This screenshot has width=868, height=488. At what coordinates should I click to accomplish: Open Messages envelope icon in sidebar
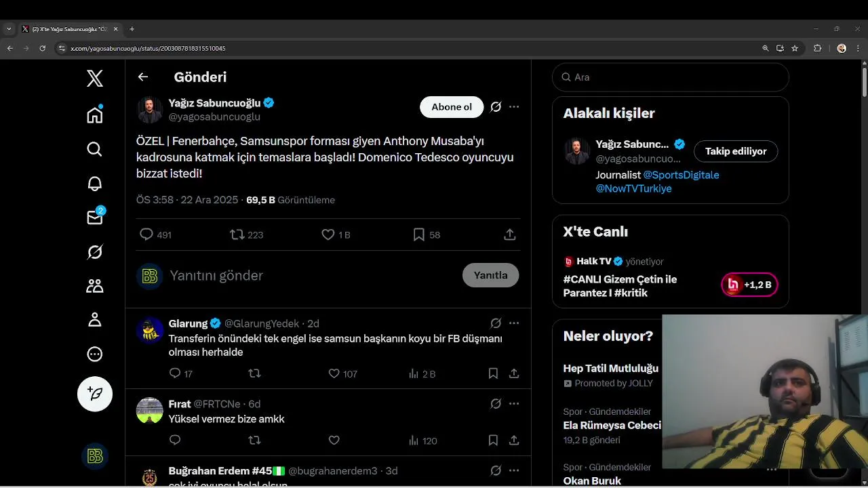click(x=95, y=217)
